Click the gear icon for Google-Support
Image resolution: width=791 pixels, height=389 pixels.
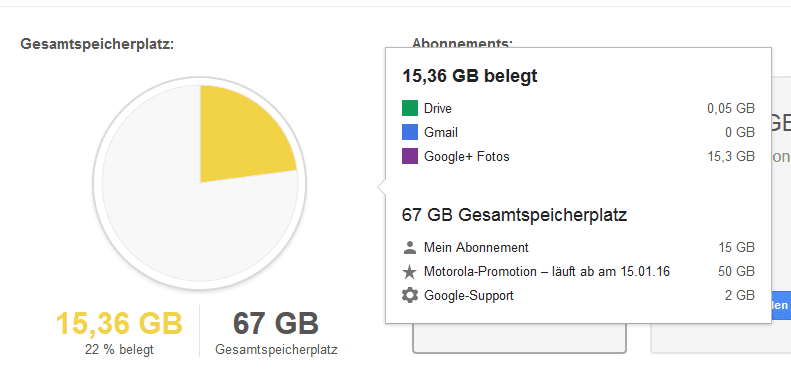pos(410,295)
